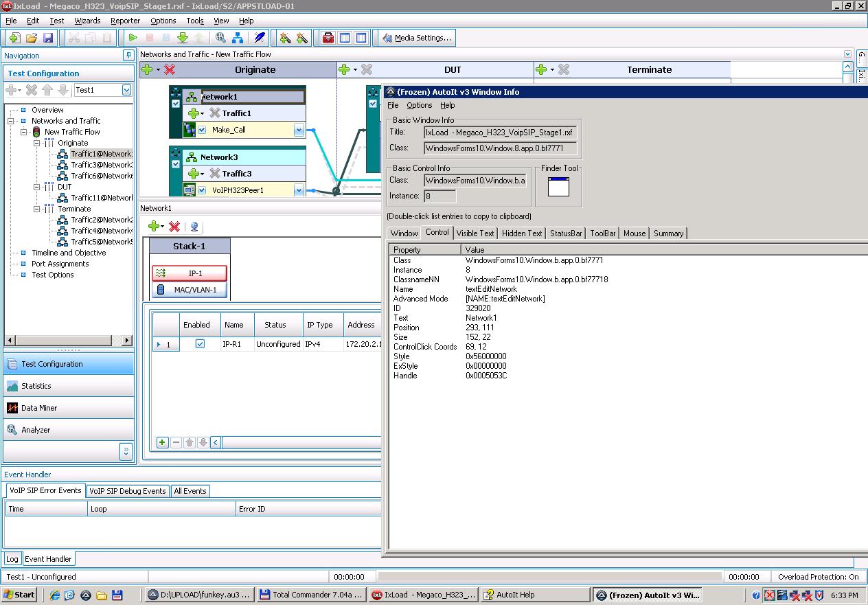The height and width of the screenshot is (605, 868).
Task: Open dropdown arrow on Make_Call activity
Action: pos(299,130)
